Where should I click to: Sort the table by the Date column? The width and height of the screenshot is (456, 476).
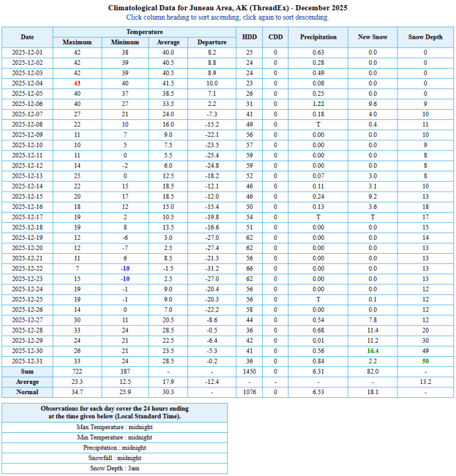coord(27,37)
